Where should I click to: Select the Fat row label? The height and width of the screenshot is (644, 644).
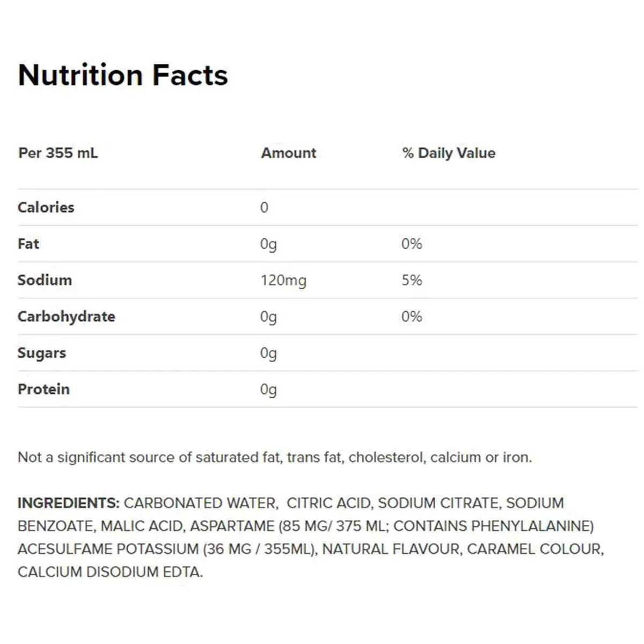pyautogui.click(x=28, y=244)
